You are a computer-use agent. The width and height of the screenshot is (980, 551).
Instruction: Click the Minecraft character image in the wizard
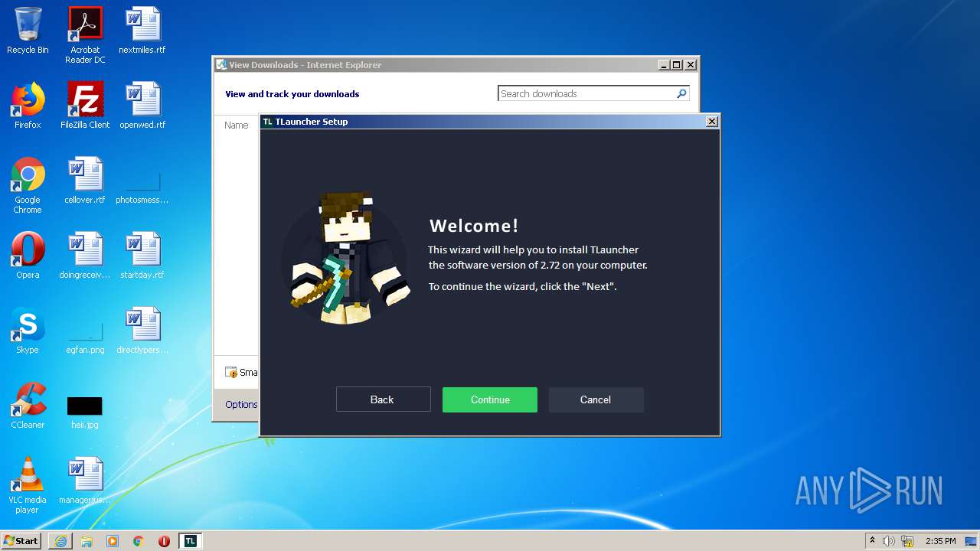[x=345, y=258]
